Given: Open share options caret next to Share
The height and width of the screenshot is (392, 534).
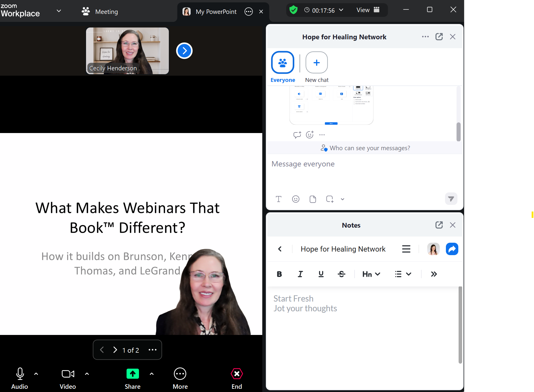Looking at the screenshot, I should click(152, 374).
